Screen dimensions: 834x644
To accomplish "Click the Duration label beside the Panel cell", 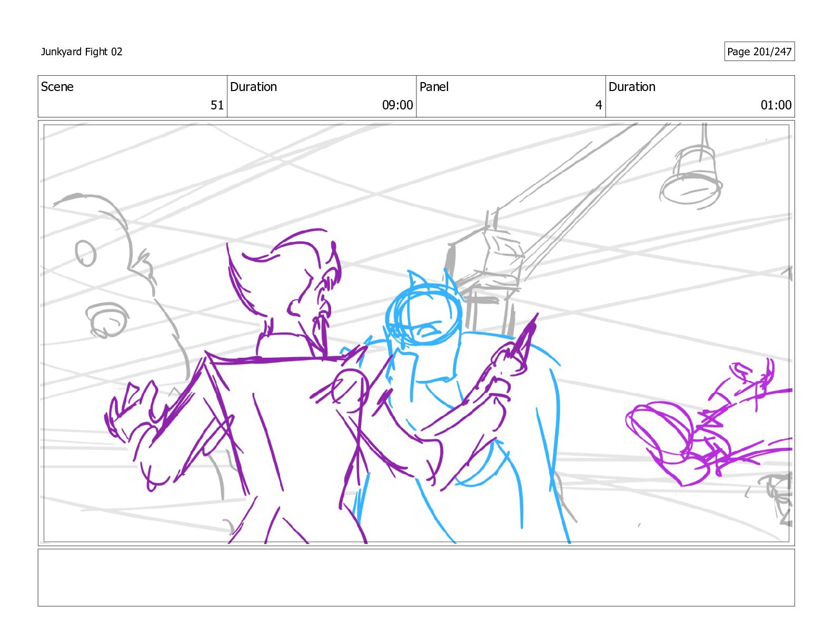I will click(632, 87).
